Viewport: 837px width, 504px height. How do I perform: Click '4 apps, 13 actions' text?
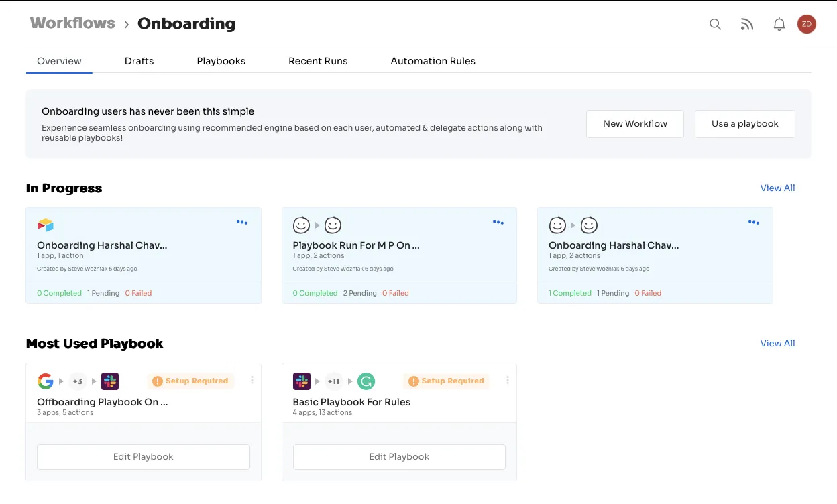(323, 413)
